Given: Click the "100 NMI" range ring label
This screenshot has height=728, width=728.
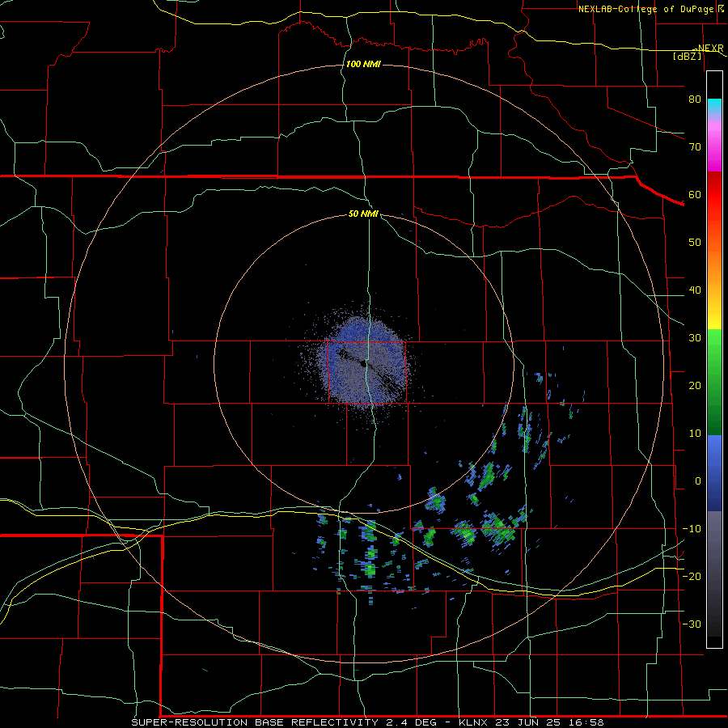Looking at the screenshot, I should (363, 64).
